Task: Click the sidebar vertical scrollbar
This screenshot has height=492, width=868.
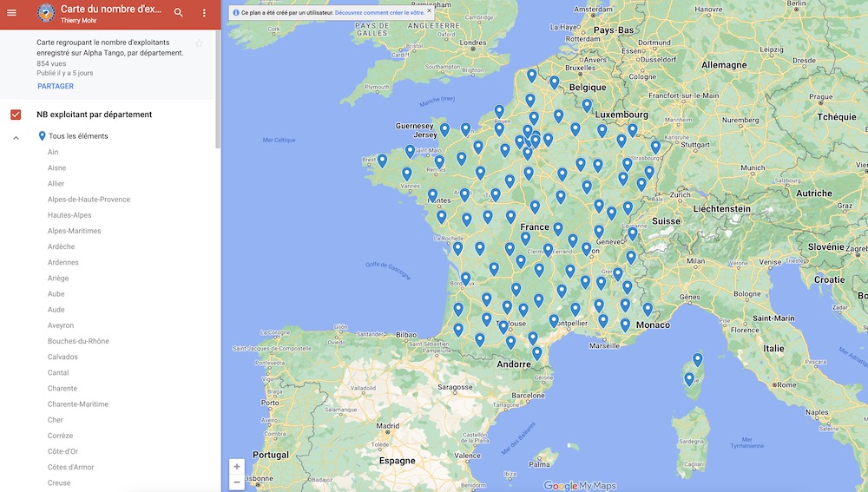Action: 218,78
